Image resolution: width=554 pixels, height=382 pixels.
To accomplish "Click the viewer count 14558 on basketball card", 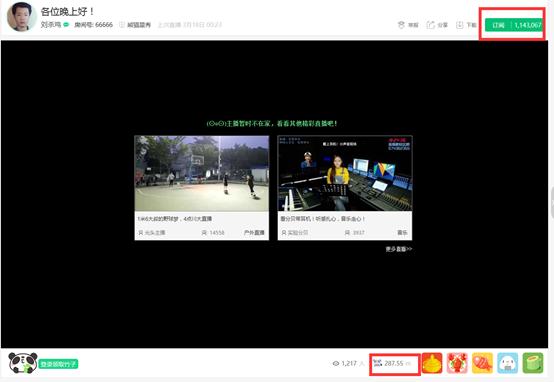I will click(x=213, y=233).
